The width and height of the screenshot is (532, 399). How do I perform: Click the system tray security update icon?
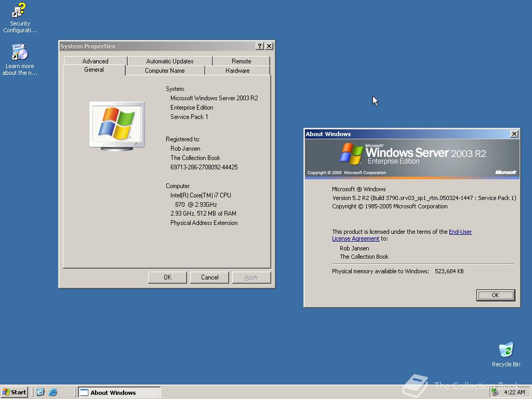click(495, 392)
